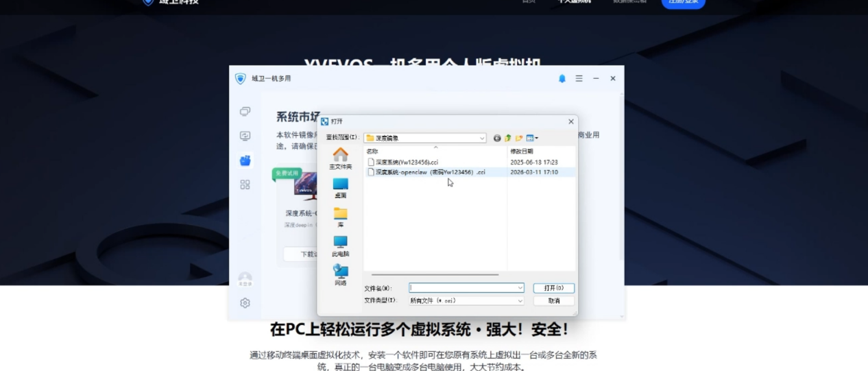Click the horizontal scrollbar in file list

[x=435, y=274]
